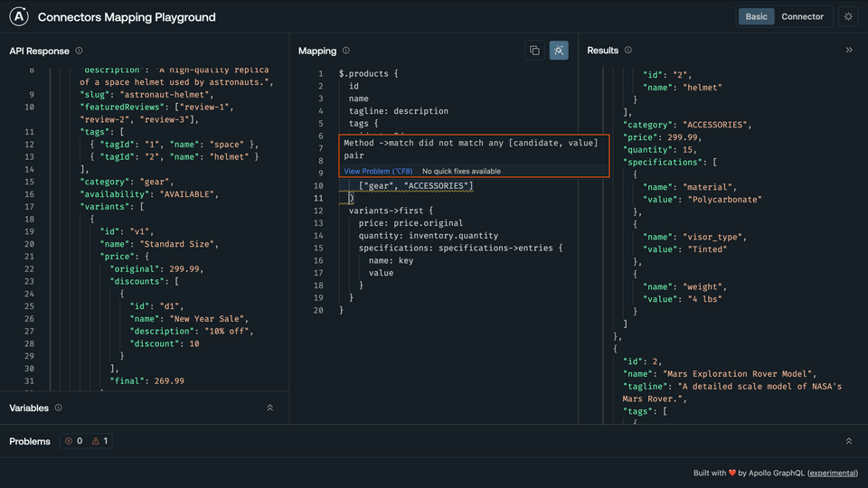Select the Basic mode tab
This screenshot has width=868, height=488.
pos(756,17)
